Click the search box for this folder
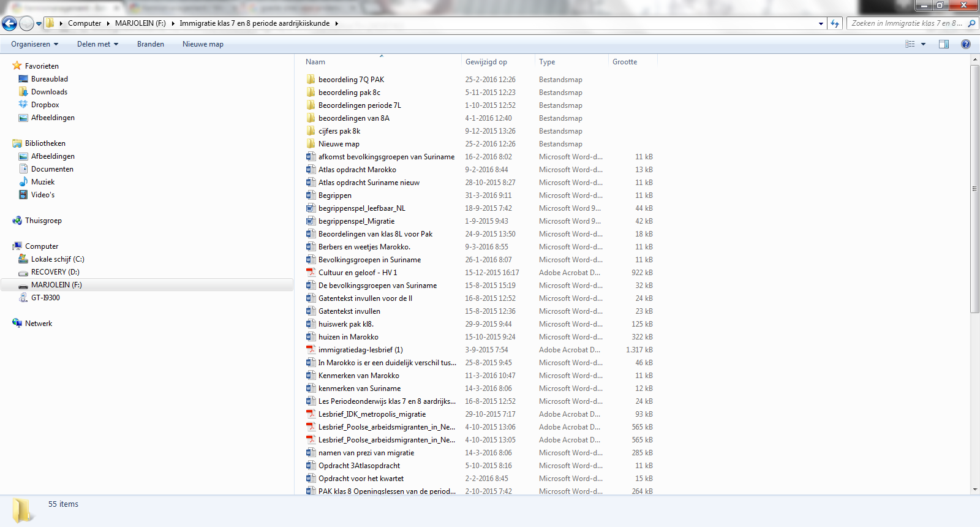 (x=907, y=23)
